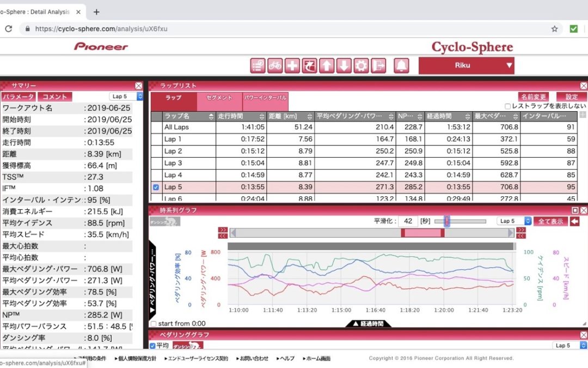Open notifications bell icon
588x368 pixels.
tap(401, 66)
